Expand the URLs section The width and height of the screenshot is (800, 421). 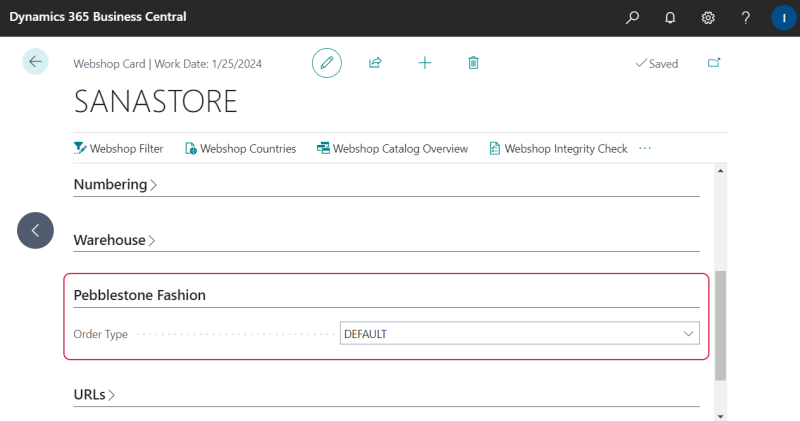pos(94,394)
